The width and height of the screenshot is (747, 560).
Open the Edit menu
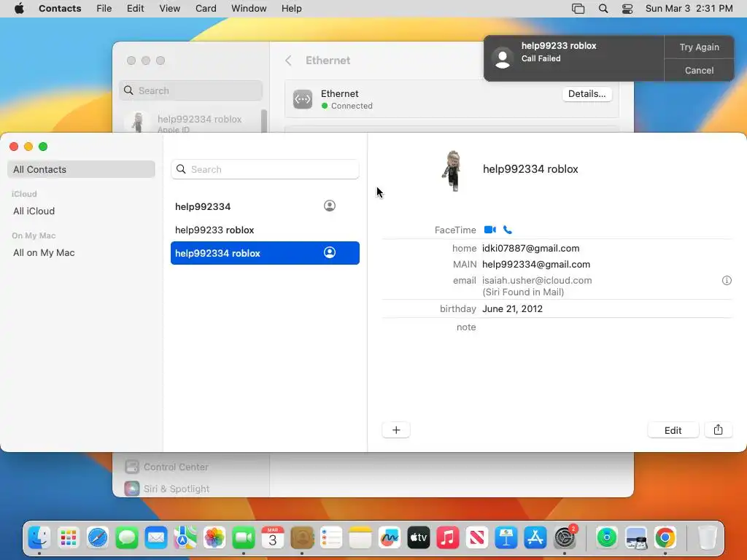[x=135, y=9]
